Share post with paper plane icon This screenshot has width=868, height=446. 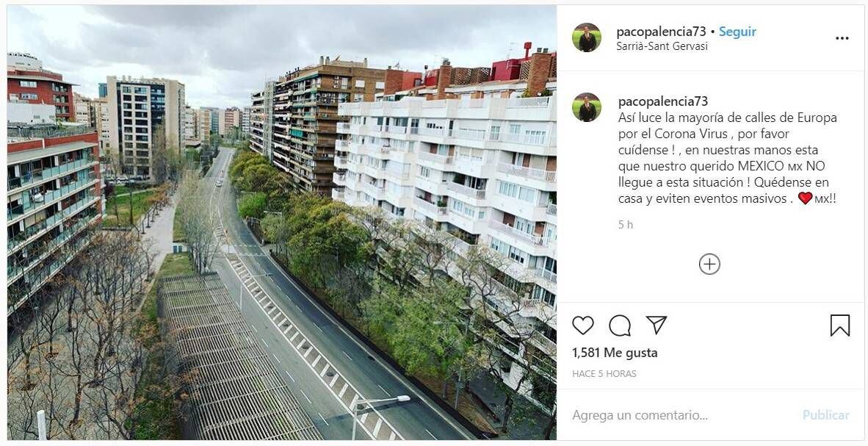pos(656,325)
